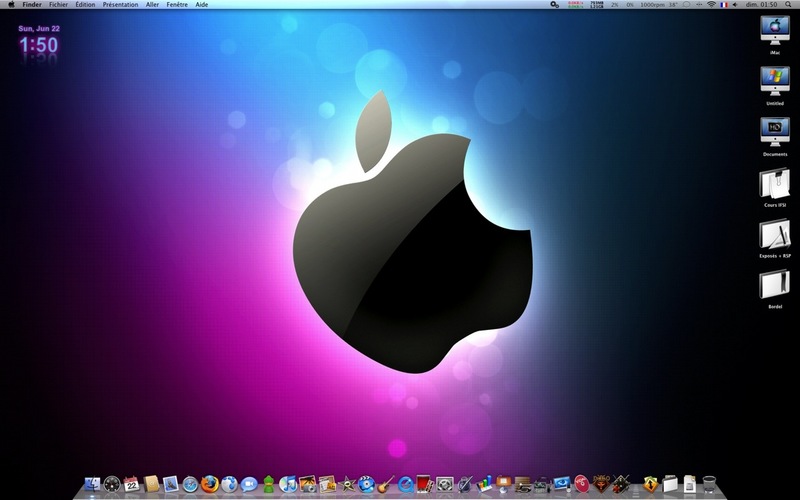
Task: Open iTunes from the dock
Action: [x=288, y=484]
